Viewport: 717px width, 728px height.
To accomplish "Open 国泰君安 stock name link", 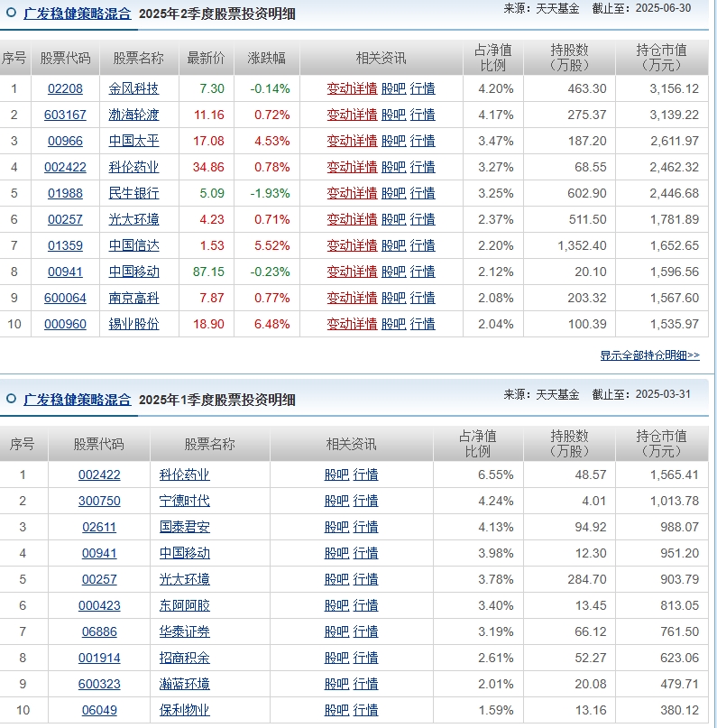I will tap(185, 527).
